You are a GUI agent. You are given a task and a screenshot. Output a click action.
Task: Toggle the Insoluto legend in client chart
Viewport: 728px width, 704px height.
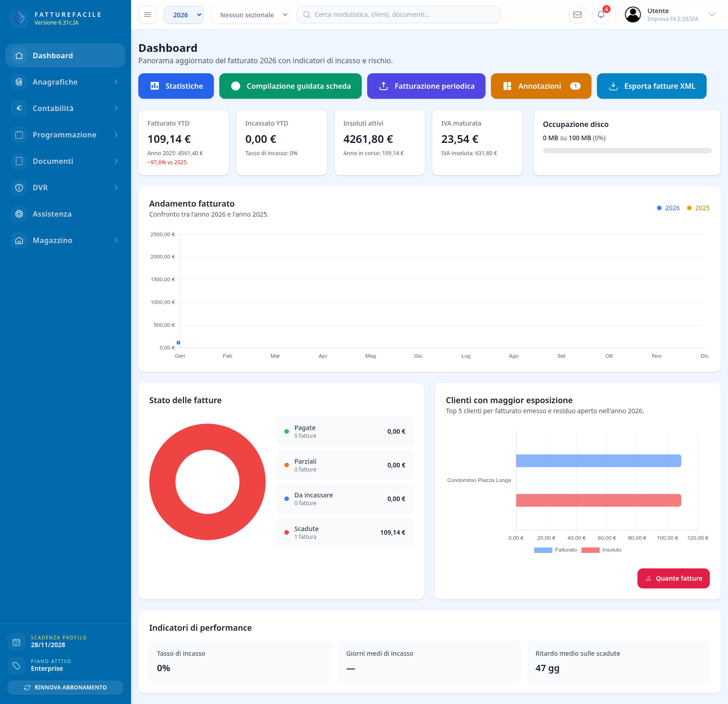coord(602,550)
